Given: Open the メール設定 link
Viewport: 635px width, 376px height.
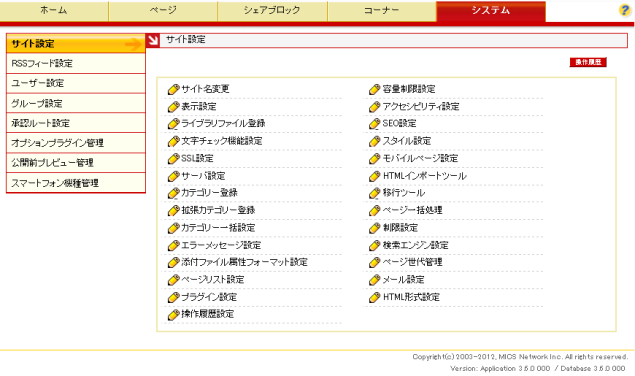Looking at the screenshot, I should [403, 280].
